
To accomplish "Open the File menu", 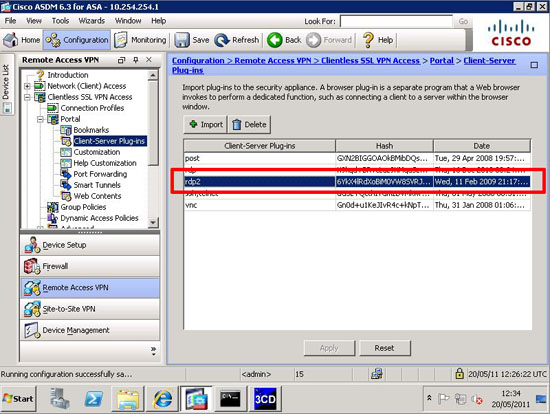I will (x=10, y=21).
